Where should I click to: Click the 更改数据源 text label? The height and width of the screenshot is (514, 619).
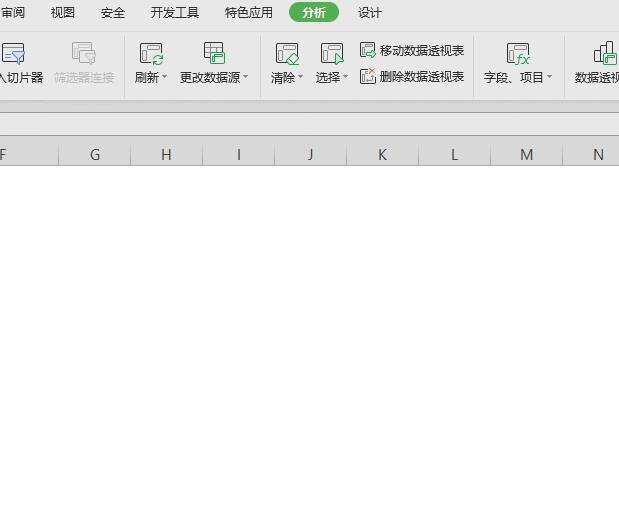click(x=210, y=77)
